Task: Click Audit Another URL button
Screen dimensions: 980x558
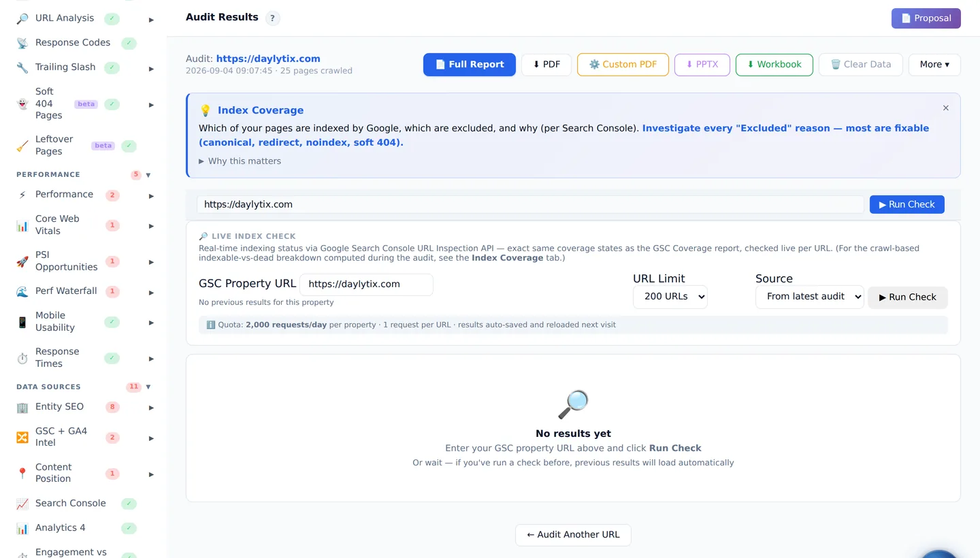Action: coord(573,535)
